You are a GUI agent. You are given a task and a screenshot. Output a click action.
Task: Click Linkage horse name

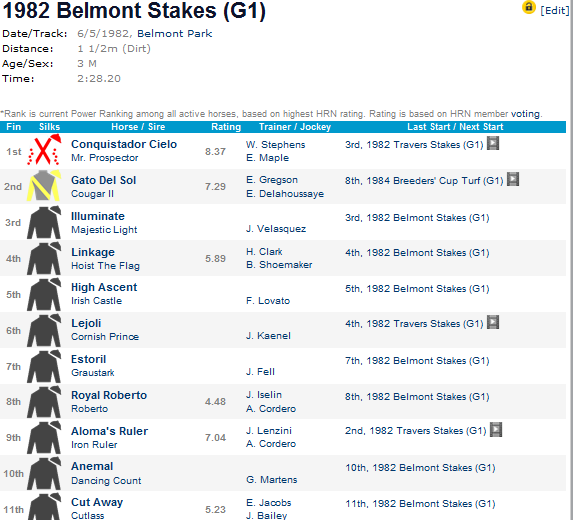tap(93, 252)
